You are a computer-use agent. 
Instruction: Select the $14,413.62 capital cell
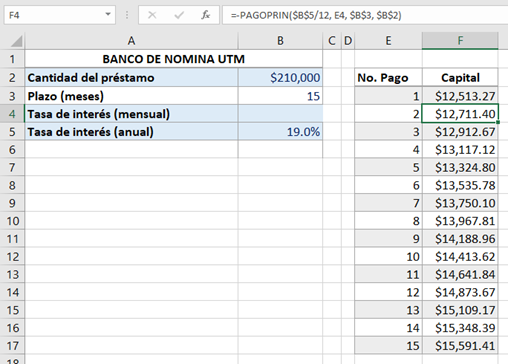[x=460, y=257]
